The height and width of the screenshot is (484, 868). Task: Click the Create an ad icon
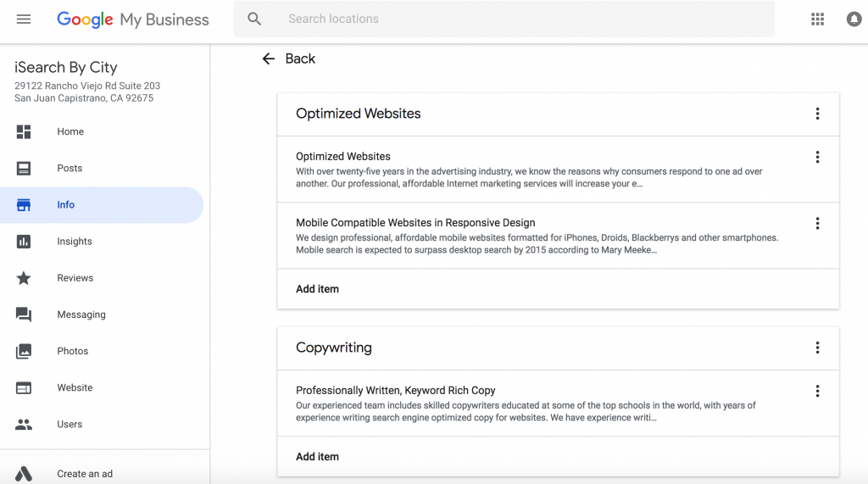23,474
